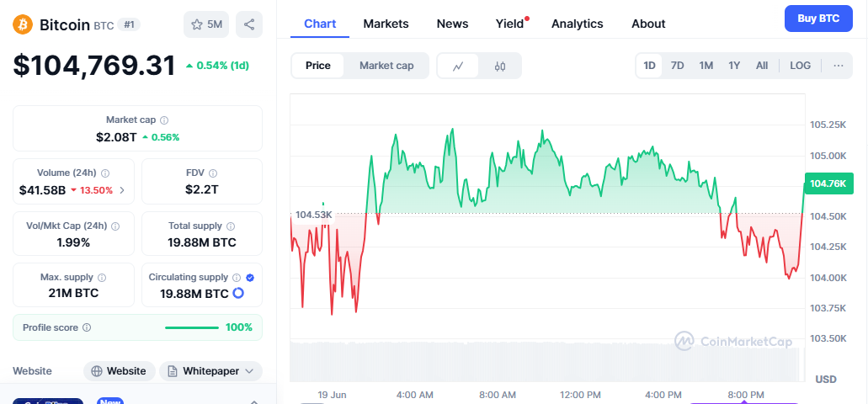Add Bitcoin to watchlist via star button
Screen dimensions: 868x404
[x=205, y=24]
